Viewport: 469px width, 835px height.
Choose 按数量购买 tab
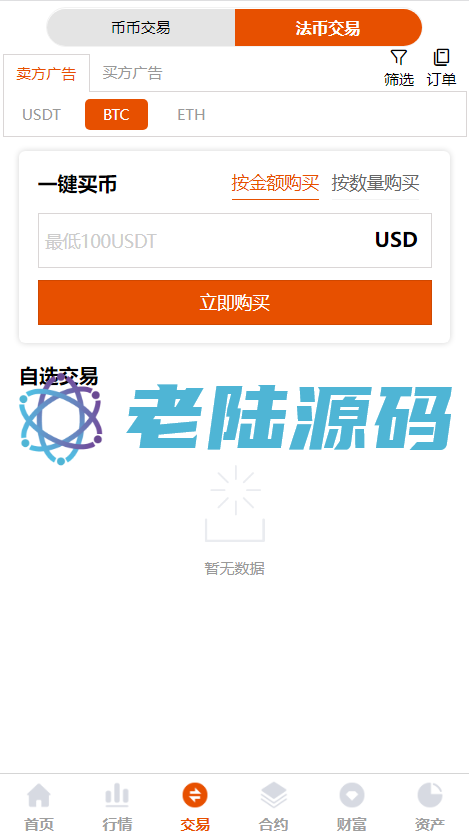click(375, 184)
